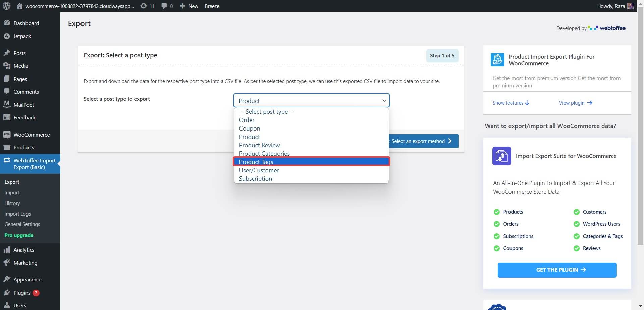Click the Users person icon
Screen dimensions: 644x310
pos(7,305)
